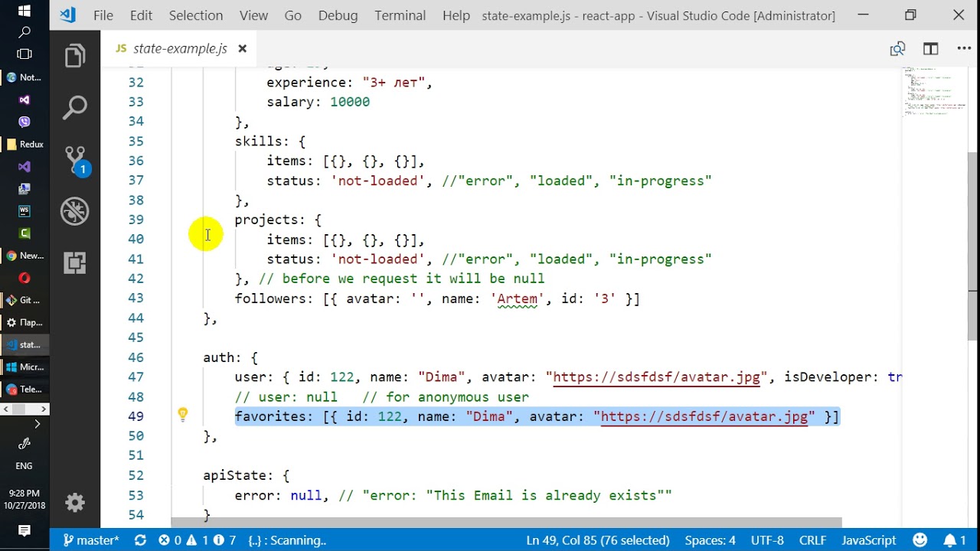Click the lightbulb code action on line 49
The width and height of the screenshot is (980, 551).
(x=183, y=414)
